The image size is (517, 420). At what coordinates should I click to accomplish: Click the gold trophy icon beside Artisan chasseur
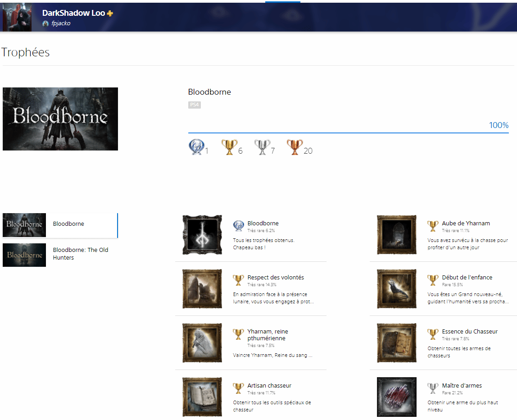click(238, 388)
